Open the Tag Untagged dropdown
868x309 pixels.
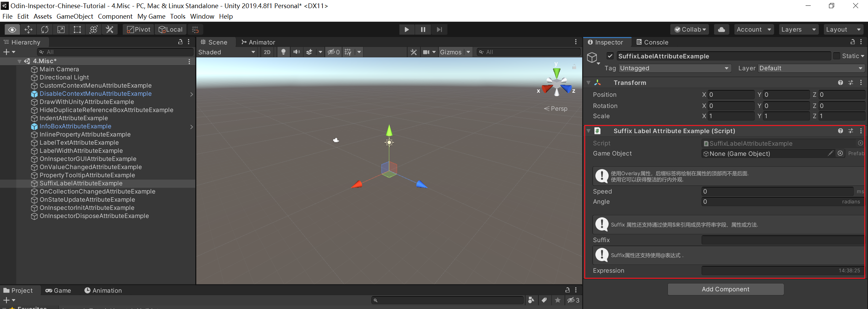674,68
